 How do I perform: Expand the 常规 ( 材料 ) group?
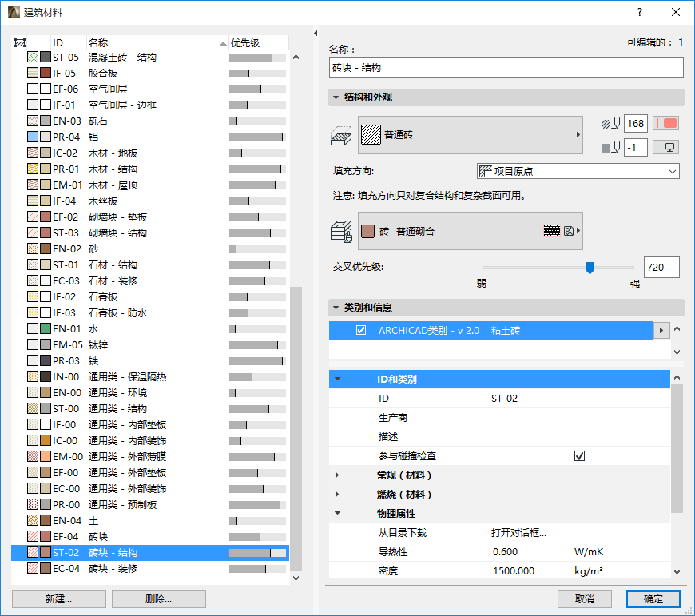click(337, 475)
